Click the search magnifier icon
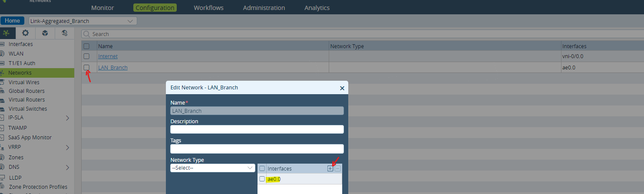Screen dimensions: 644x194 pyautogui.click(x=87, y=34)
